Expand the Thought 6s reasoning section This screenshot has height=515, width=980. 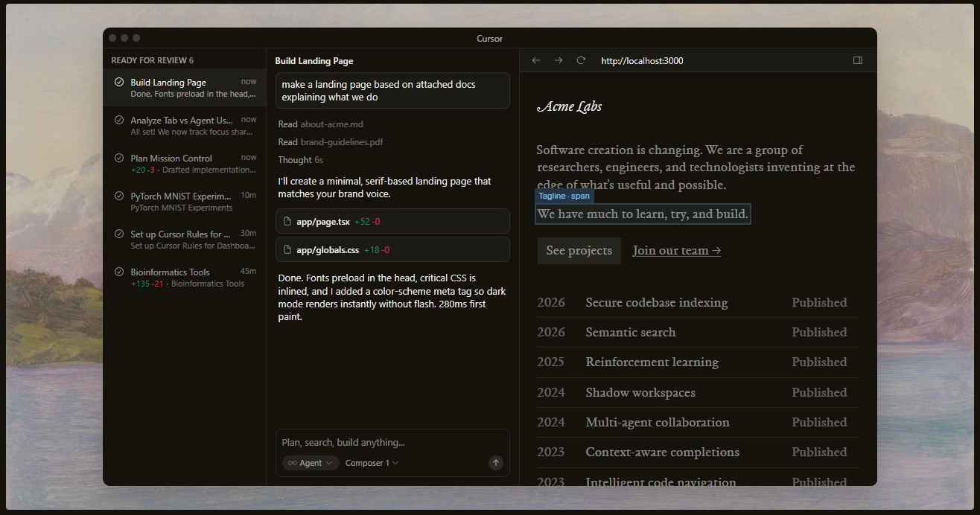(x=300, y=160)
